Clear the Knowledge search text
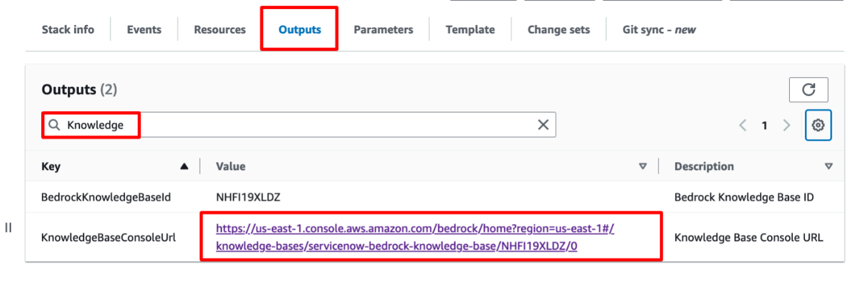This screenshot has height=289, width=868. click(x=543, y=124)
